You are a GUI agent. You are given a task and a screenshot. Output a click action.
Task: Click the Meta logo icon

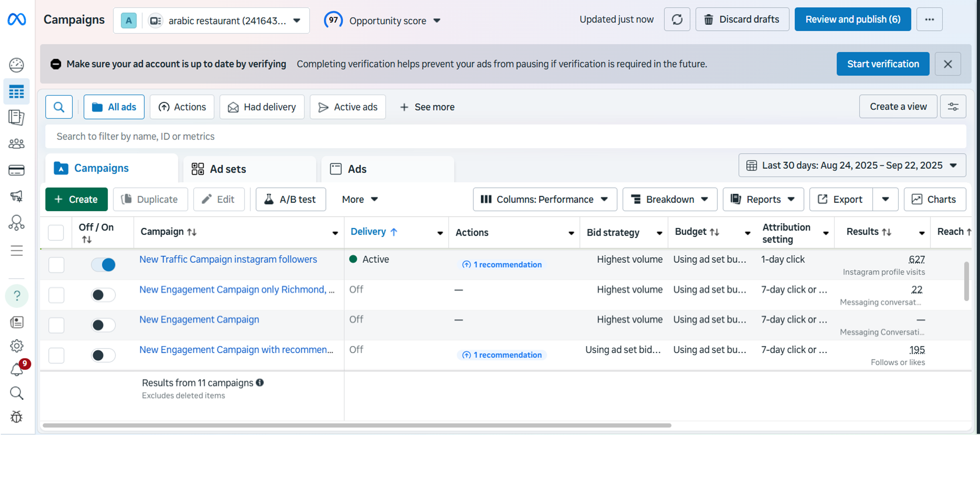pos(16,19)
